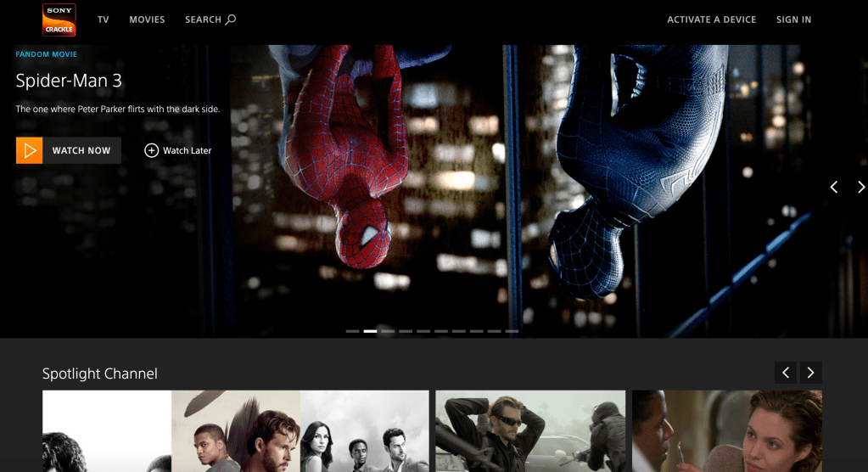Open the wide cast collage spotlight thumbnail
868x472 pixels.
[236, 431]
